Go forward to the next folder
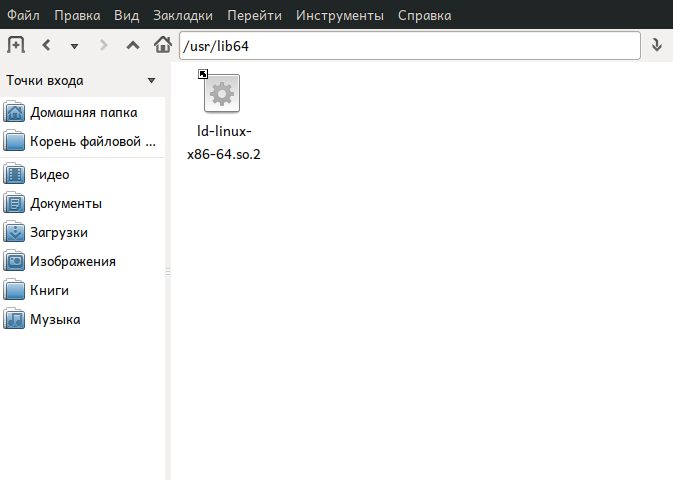Viewport: 673px width, 480px height. (x=103, y=45)
